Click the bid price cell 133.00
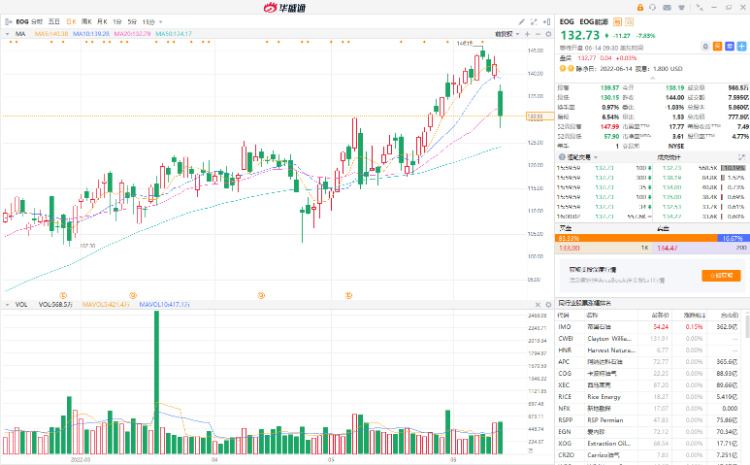 [x=603, y=248]
